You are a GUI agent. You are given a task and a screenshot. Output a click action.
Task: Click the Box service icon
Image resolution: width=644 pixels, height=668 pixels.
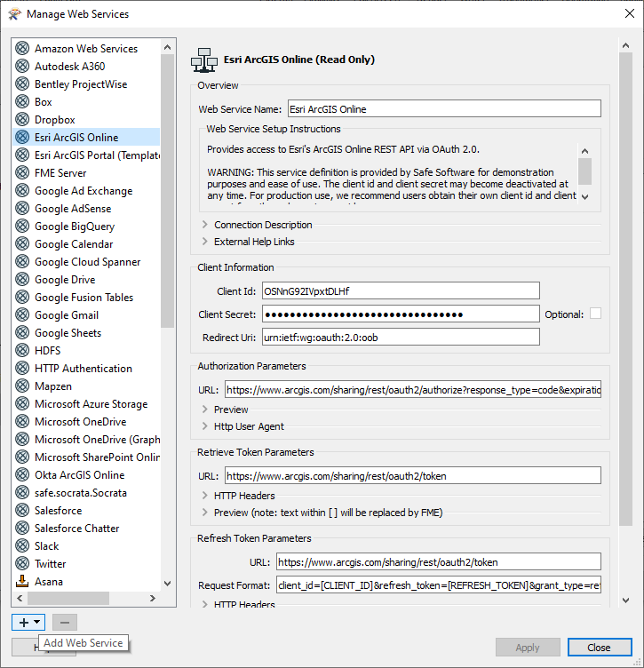pyautogui.click(x=22, y=101)
